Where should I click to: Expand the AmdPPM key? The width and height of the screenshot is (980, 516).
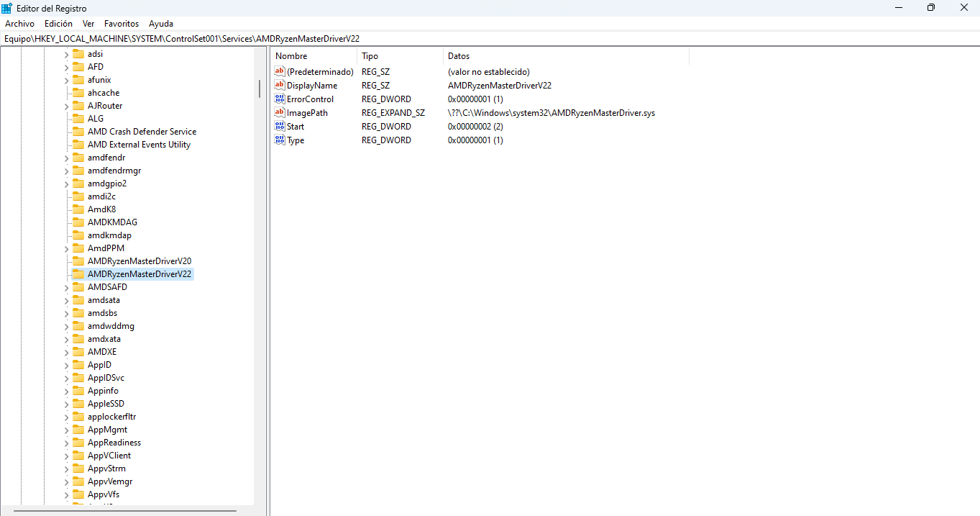coord(66,248)
